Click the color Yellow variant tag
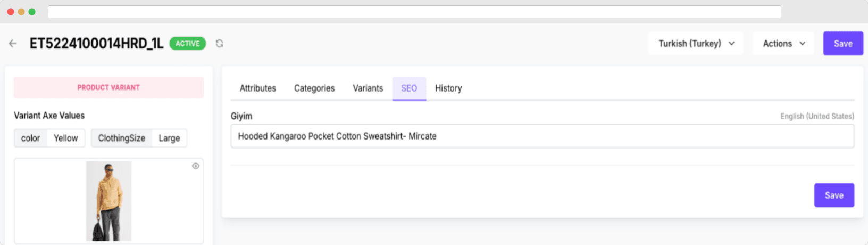868x245 pixels. 49,138
